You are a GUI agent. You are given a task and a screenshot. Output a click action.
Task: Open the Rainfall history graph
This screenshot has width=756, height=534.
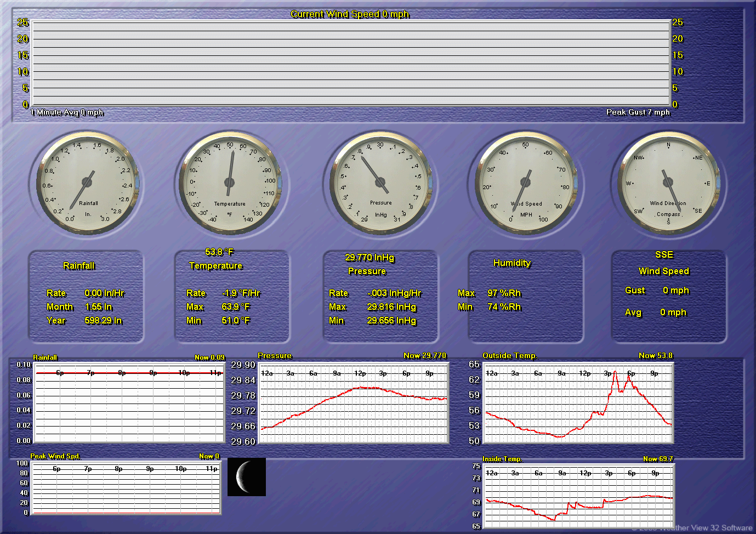coord(129,404)
